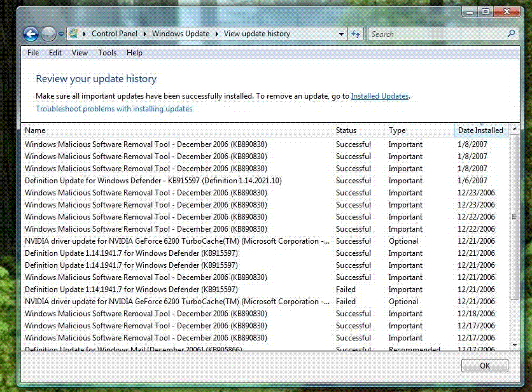Open the Help menu
The height and width of the screenshot is (392, 532).
(x=134, y=53)
